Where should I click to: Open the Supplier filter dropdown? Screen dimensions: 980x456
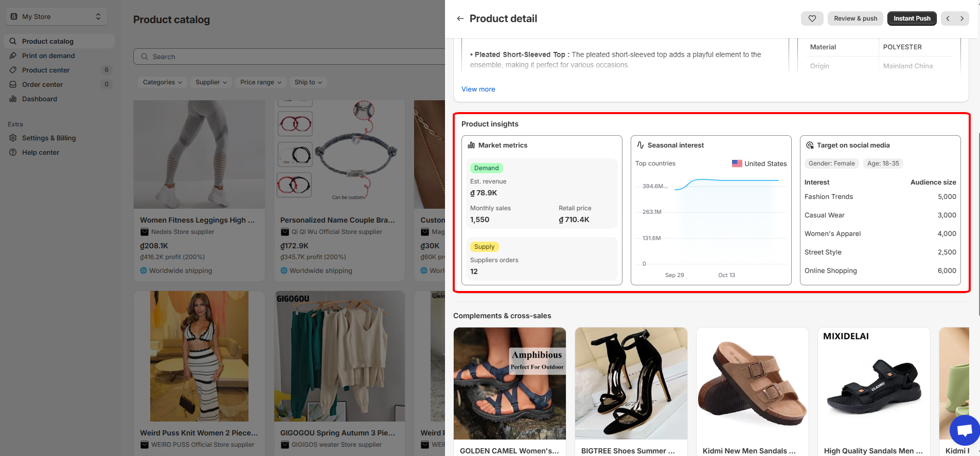(211, 82)
